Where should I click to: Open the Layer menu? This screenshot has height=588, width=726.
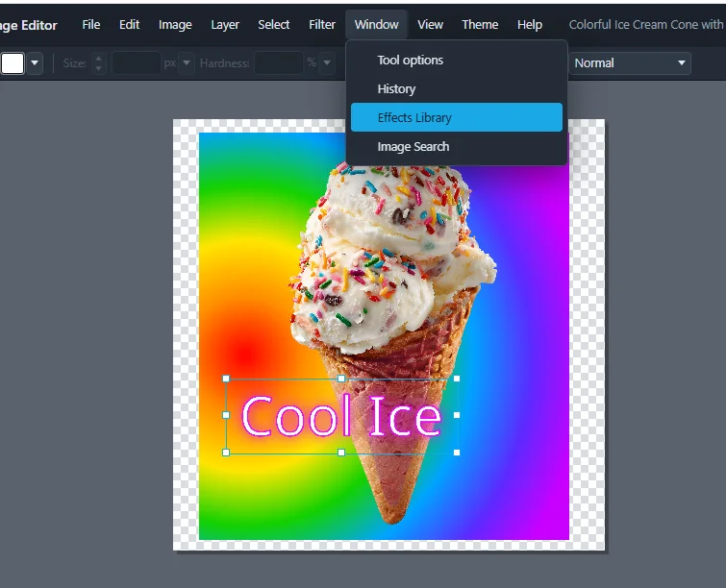tap(225, 25)
